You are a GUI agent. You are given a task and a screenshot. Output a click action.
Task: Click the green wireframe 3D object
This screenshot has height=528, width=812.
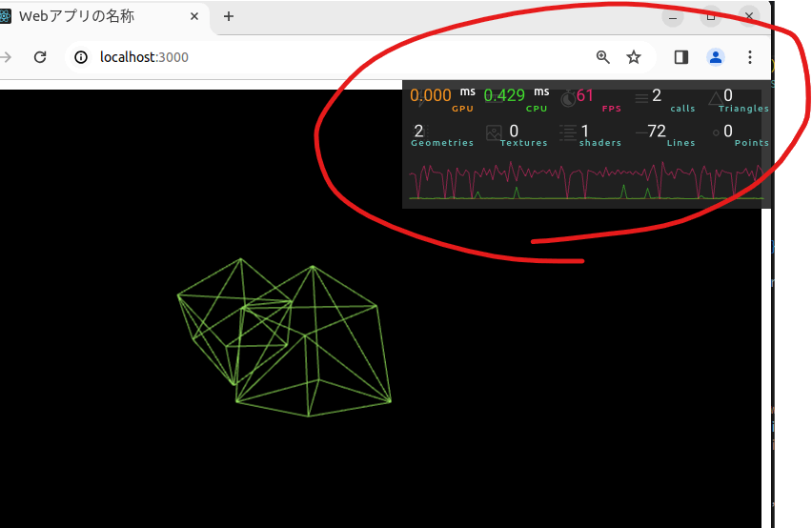point(284,337)
